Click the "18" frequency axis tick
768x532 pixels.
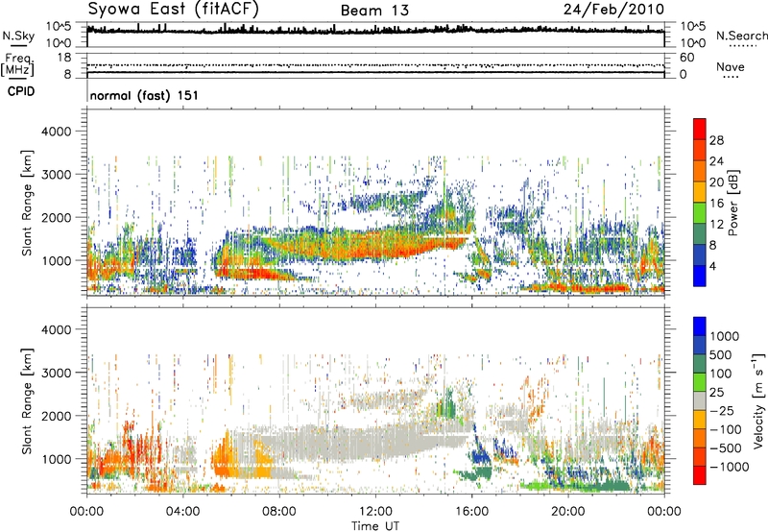64,58
